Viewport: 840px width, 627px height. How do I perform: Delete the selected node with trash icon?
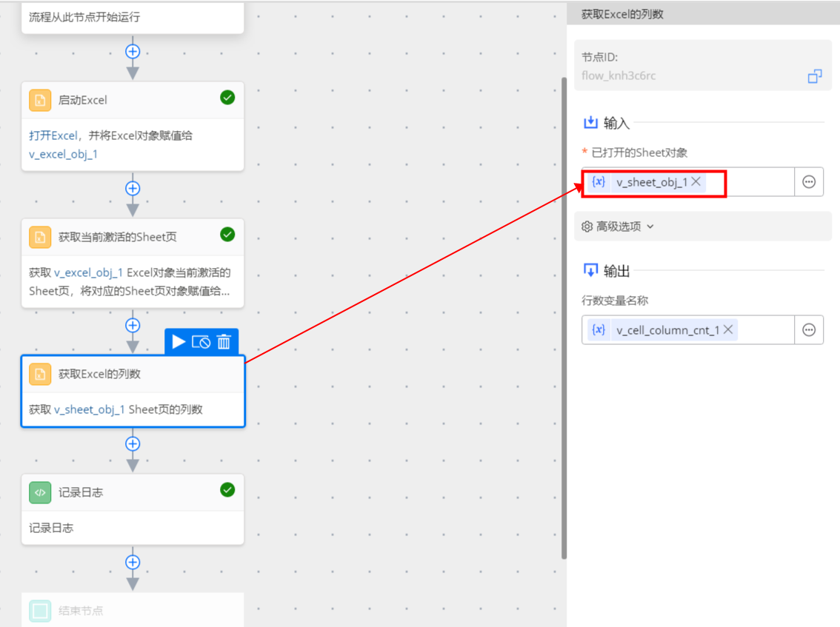pyautogui.click(x=224, y=341)
